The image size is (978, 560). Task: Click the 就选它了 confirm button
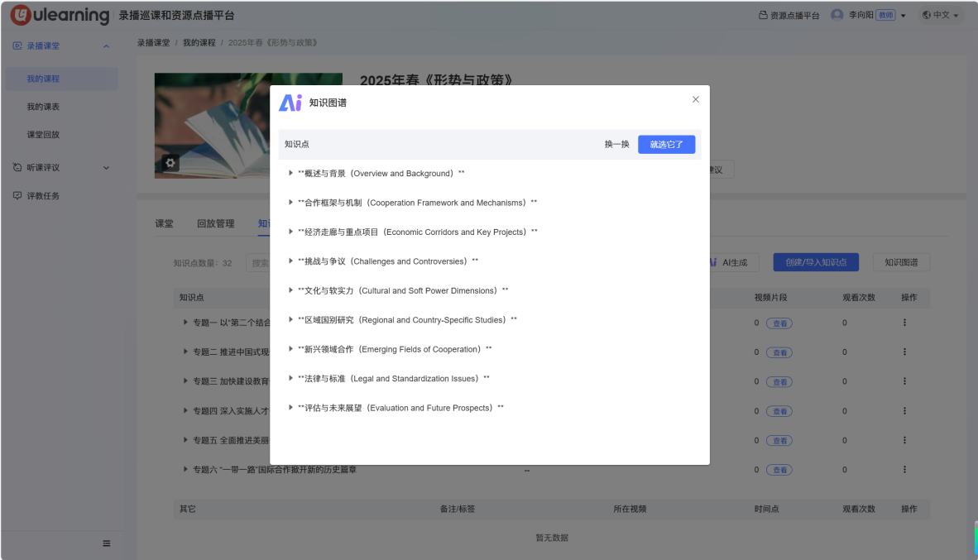pos(666,144)
